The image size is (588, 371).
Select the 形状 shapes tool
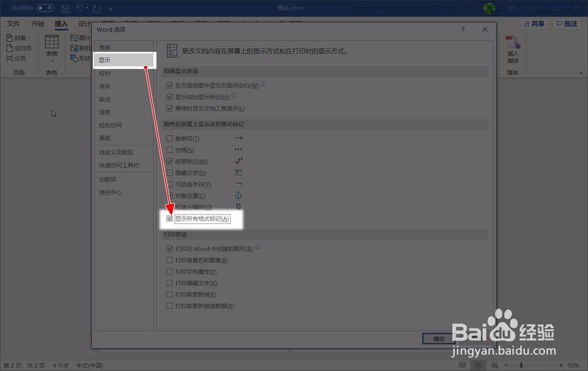[x=81, y=58]
